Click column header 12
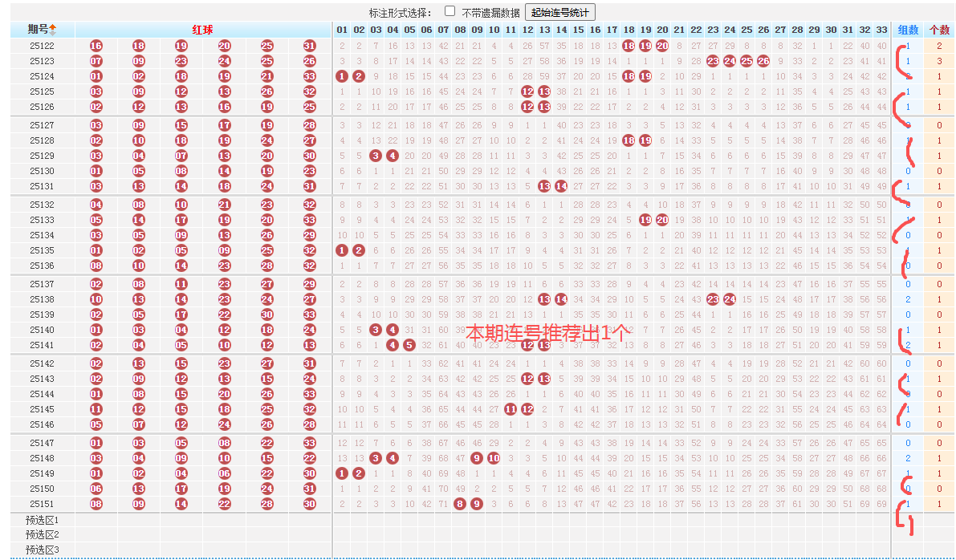This screenshot has height=560, width=956. click(x=527, y=29)
